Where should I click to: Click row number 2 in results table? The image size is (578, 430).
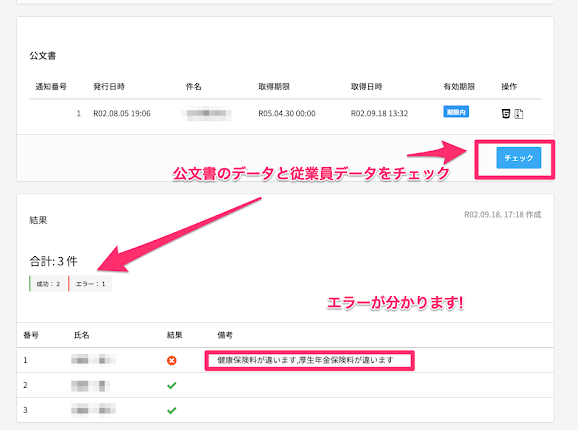tap(25, 385)
